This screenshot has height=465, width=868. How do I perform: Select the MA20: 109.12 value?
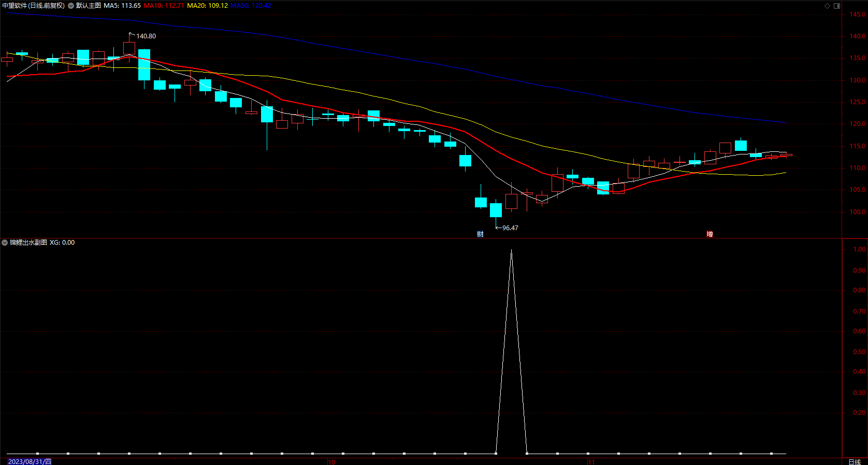207,6
